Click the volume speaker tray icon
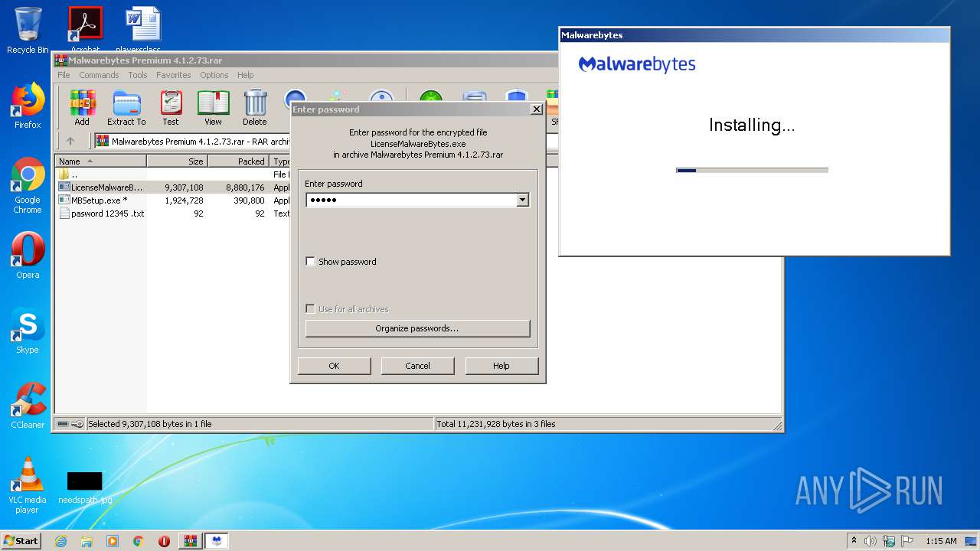 pyautogui.click(x=871, y=541)
